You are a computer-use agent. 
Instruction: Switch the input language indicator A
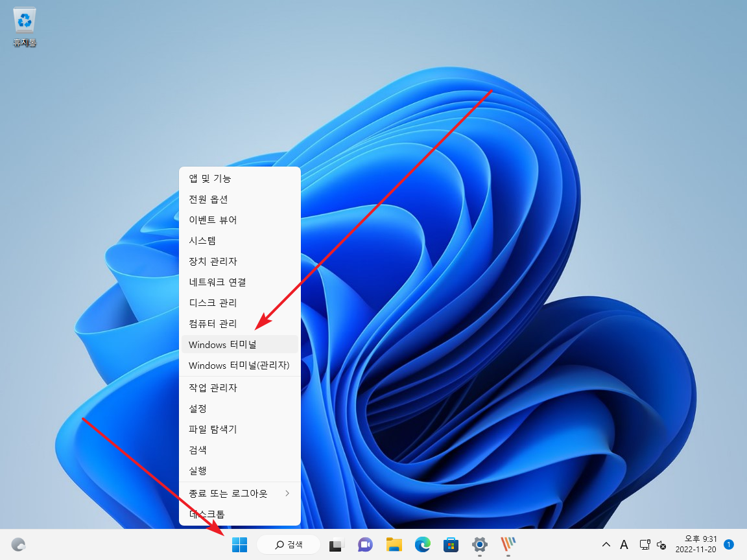pyautogui.click(x=624, y=544)
